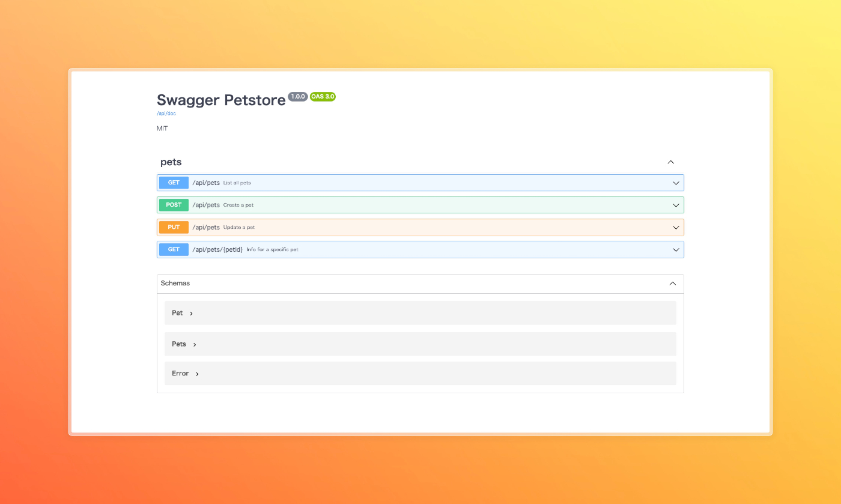
Task: Click GET badge for /api/pets/{petId}
Action: [x=174, y=249]
